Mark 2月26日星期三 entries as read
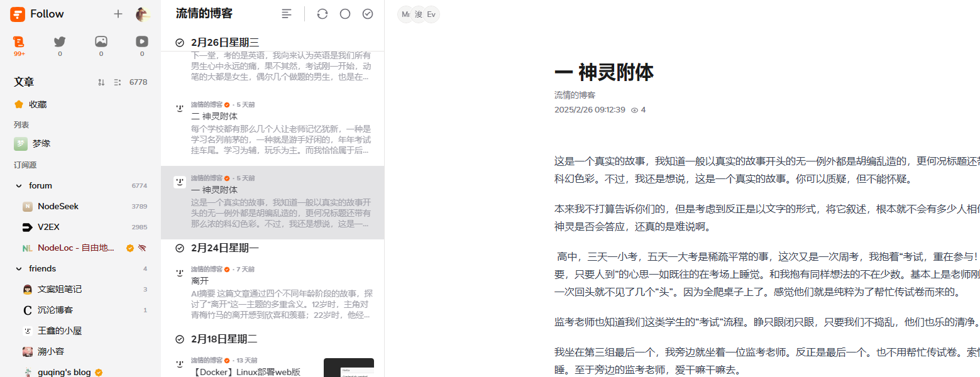The width and height of the screenshot is (980, 377). tap(180, 43)
